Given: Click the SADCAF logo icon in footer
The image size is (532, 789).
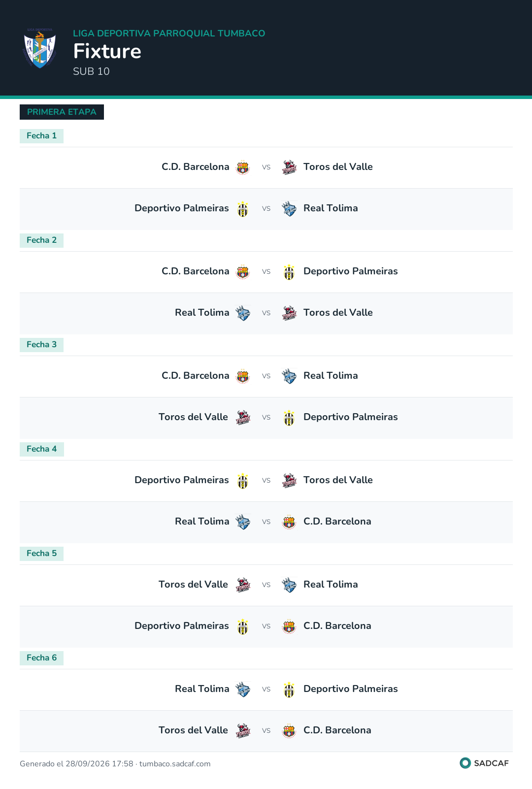Looking at the screenshot, I should (465, 763).
